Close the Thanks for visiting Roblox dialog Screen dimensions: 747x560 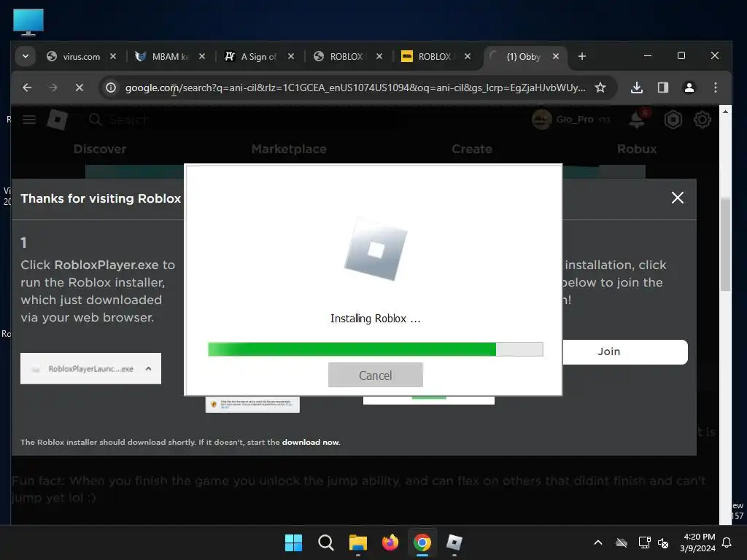[x=678, y=198]
